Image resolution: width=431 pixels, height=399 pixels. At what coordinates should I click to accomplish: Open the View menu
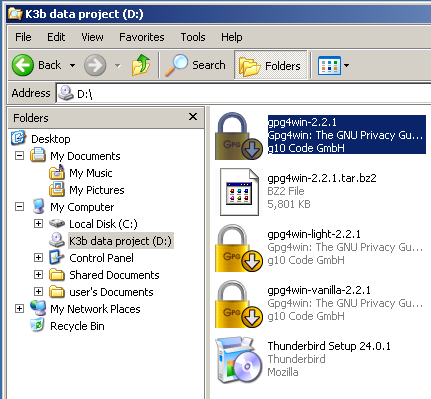pos(92,37)
